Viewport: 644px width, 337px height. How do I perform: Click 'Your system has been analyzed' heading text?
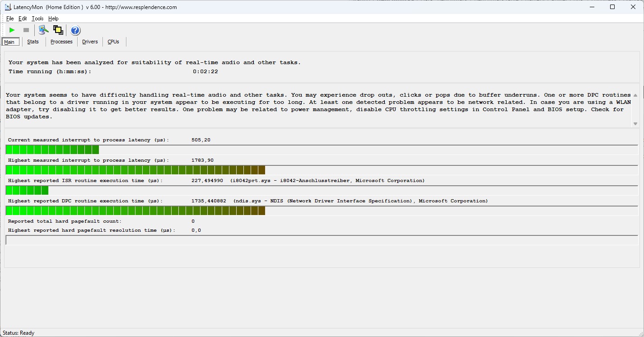pyautogui.click(x=154, y=62)
